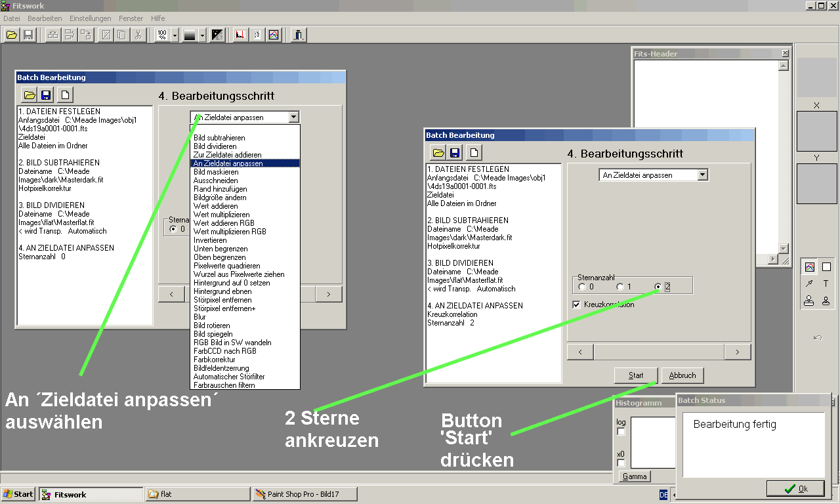Click the open file icon in main toolbar
840x504 pixels.
point(12,35)
